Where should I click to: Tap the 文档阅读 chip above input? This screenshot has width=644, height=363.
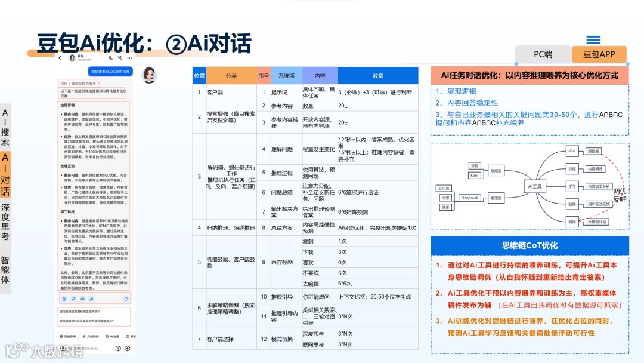click(x=91, y=336)
